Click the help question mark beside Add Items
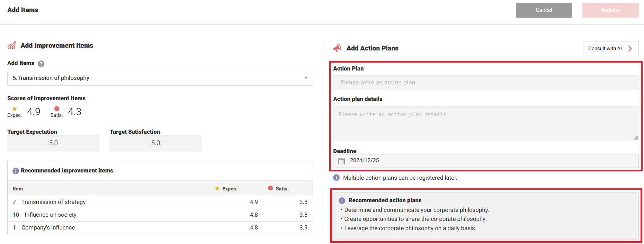This screenshot has width=644, height=244. coord(41,64)
